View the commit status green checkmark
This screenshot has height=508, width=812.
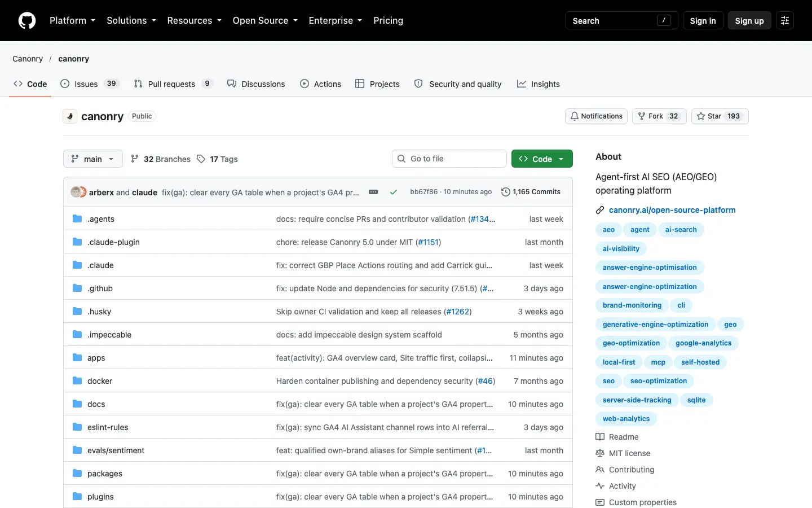tap(394, 192)
